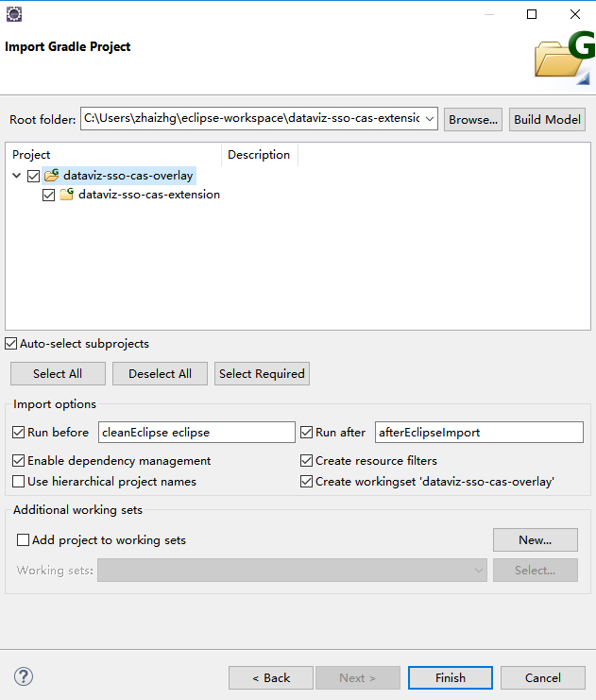Click the Deselect All button

pyautogui.click(x=160, y=374)
